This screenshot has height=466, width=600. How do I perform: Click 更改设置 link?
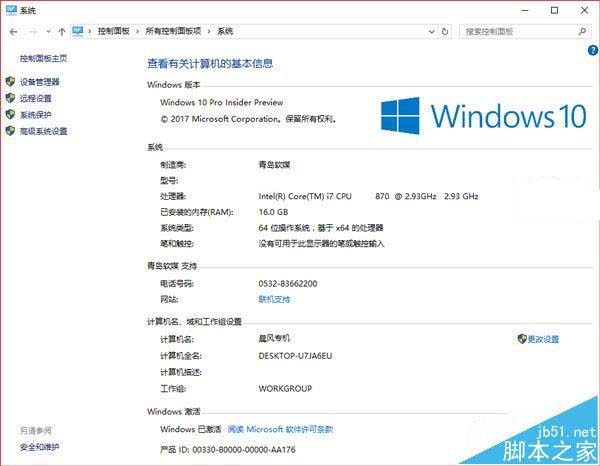tap(543, 339)
